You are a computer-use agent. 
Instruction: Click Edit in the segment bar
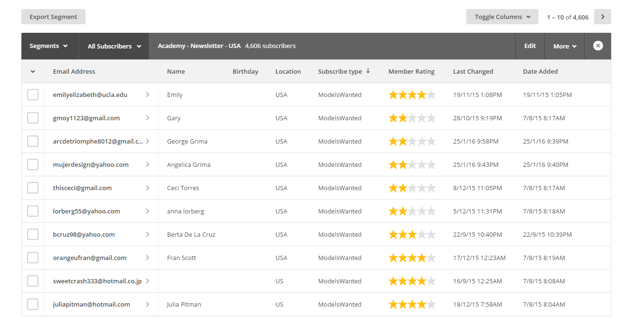coord(530,46)
